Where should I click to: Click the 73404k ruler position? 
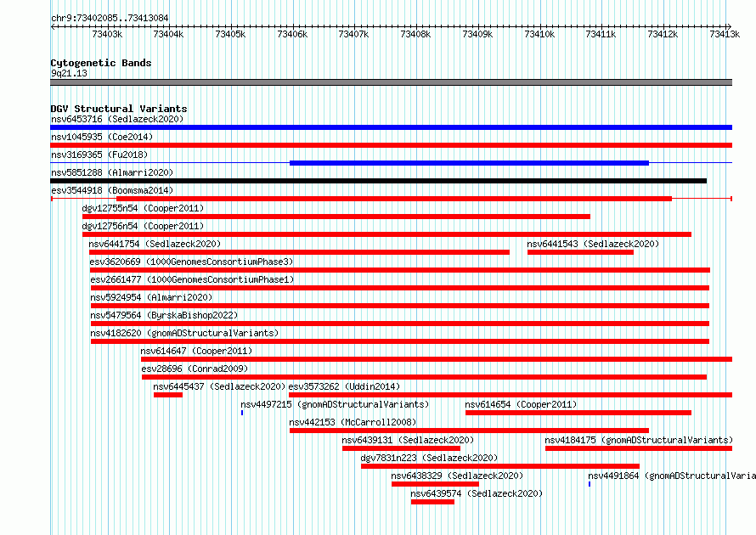(168, 34)
